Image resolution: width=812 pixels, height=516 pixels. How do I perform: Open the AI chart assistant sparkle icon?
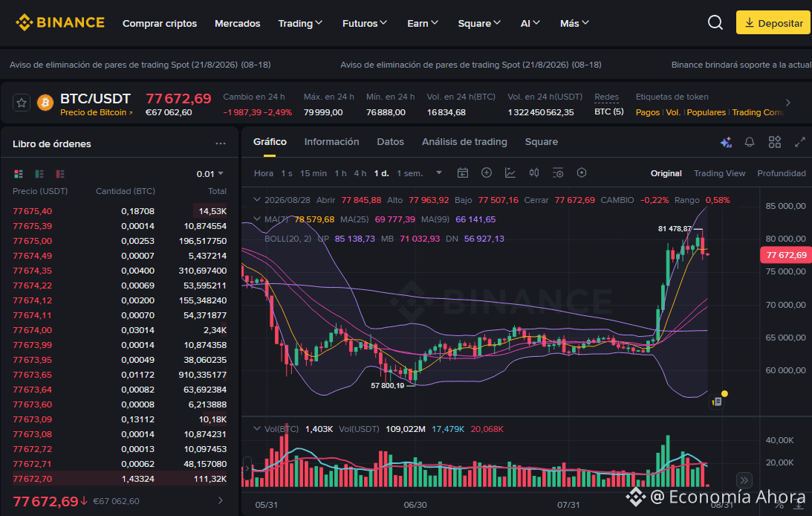[726, 142]
